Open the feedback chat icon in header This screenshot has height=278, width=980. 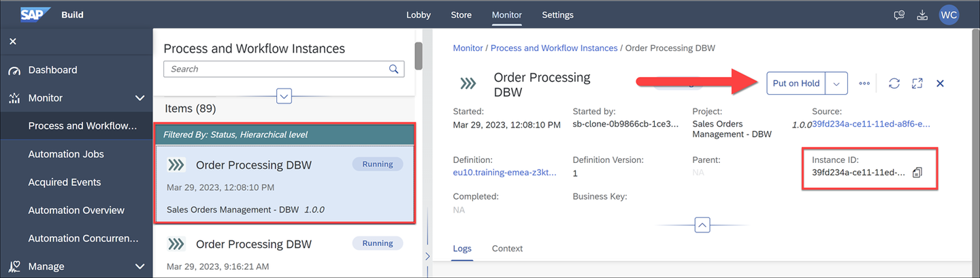[x=899, y=14]
